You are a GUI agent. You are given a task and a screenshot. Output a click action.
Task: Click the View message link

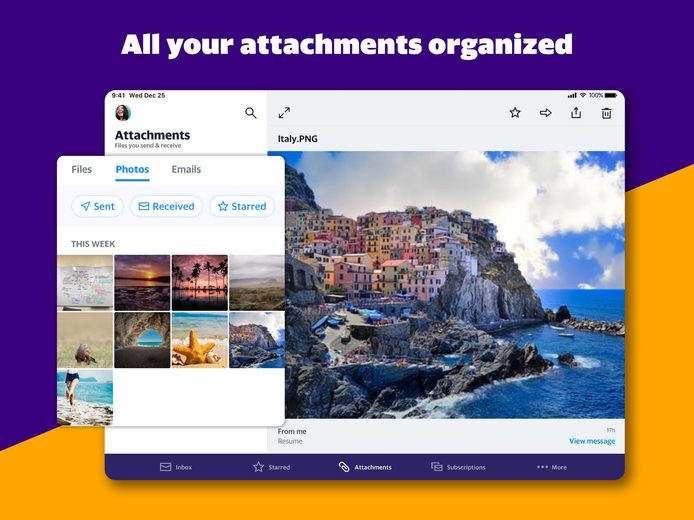click(592, 441)
